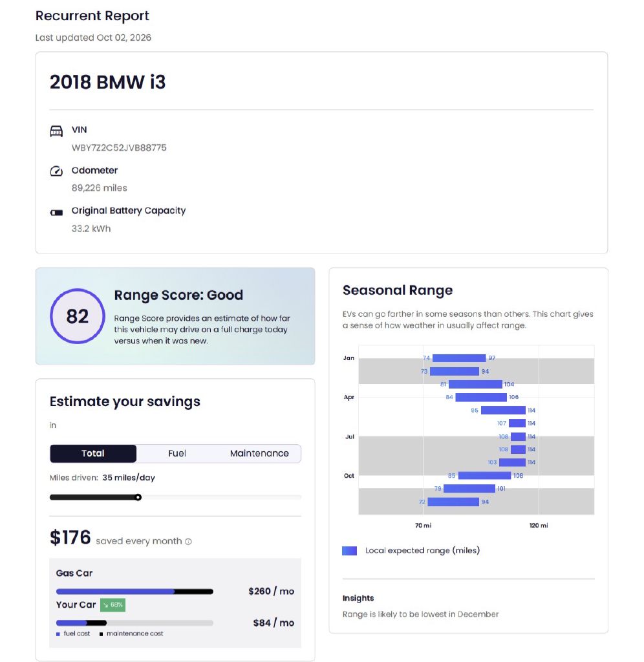Image resolution: width=644 pixels, height=662 pixels.
Task: Switch to the Fuel savings tab
Action: [x=177, y=453]
